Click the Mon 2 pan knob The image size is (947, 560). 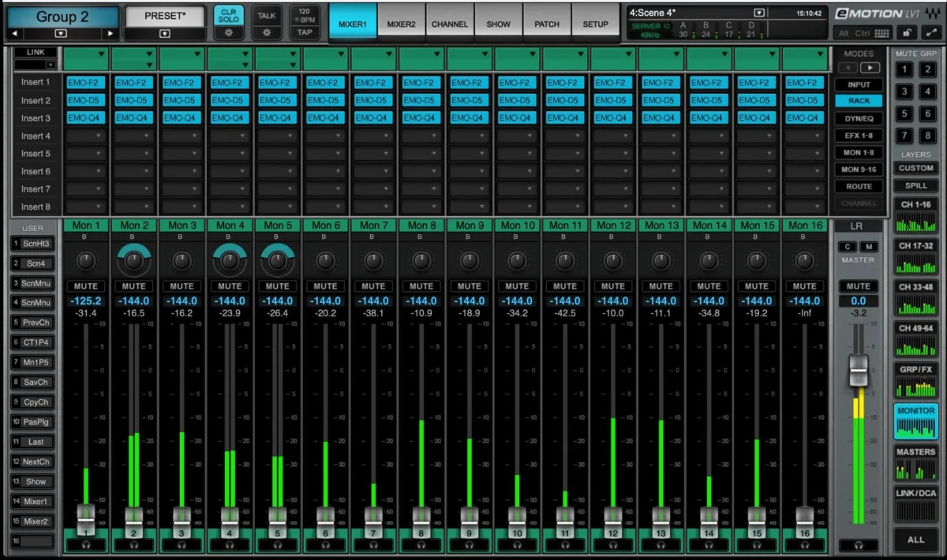coord(134,260)
